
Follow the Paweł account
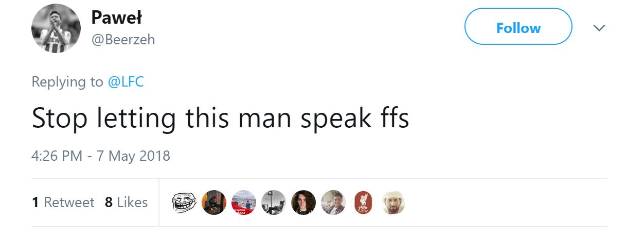point(518,27)
